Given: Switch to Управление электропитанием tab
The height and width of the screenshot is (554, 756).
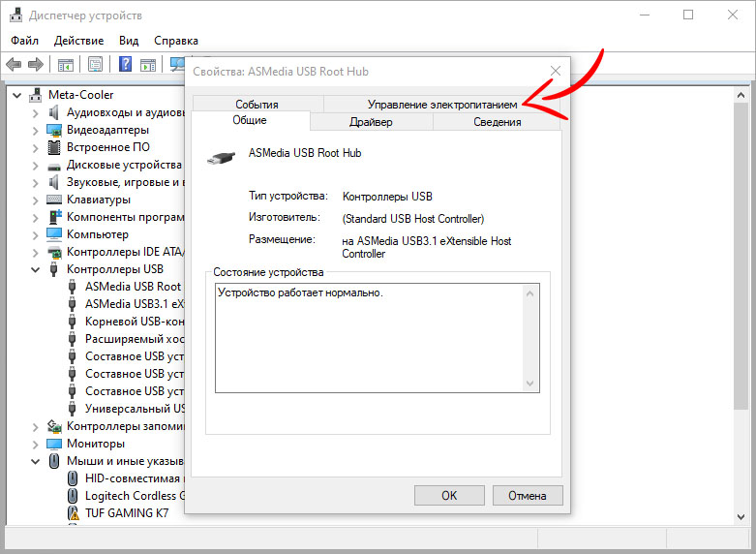Looking at the screenshot, I should coord(442,105).
